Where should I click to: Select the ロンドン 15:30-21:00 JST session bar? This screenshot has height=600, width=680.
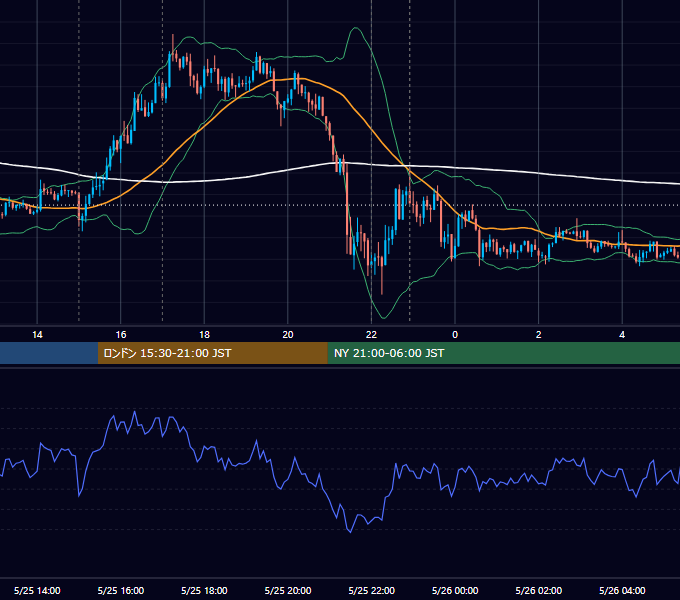pyautogui.click(x=212, y=353)
